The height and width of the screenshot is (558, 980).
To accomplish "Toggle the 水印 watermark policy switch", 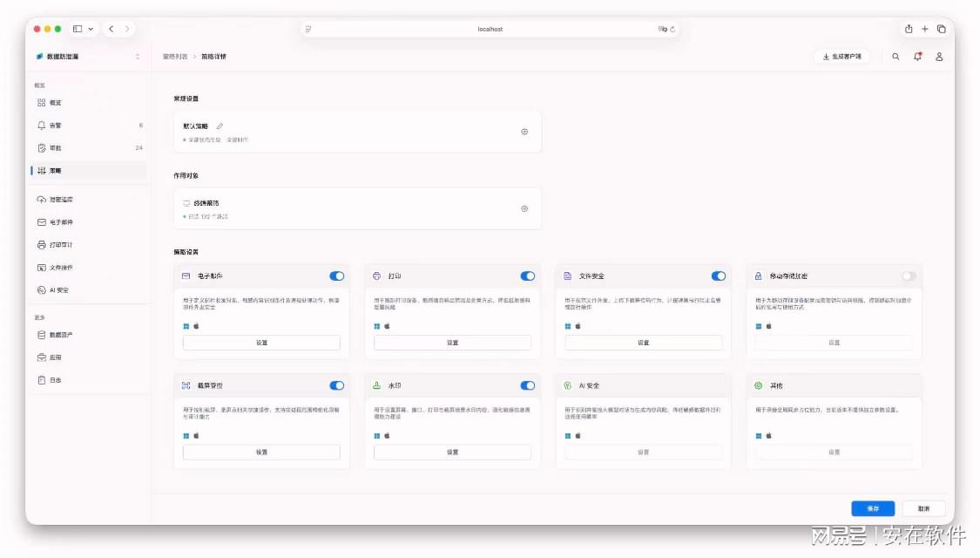I will [528, 385].
